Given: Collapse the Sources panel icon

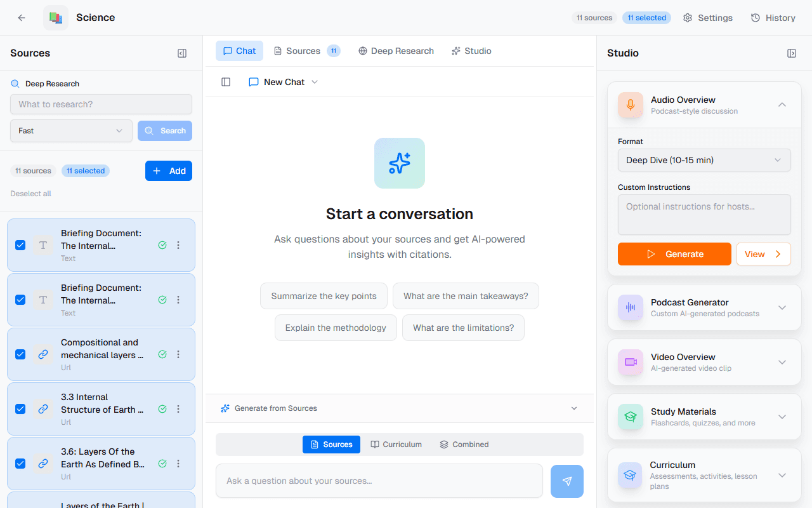Looking at the screenshot, I should coord(182,53).
